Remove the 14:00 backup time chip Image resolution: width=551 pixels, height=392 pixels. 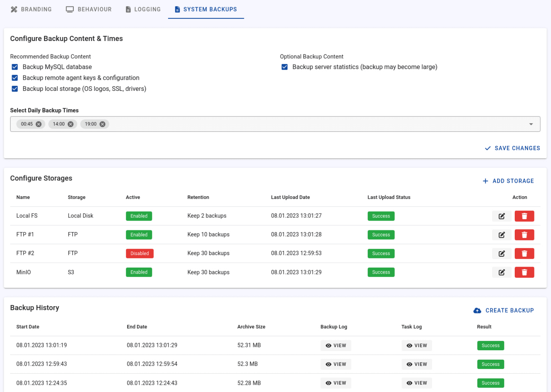pos(71,124)
